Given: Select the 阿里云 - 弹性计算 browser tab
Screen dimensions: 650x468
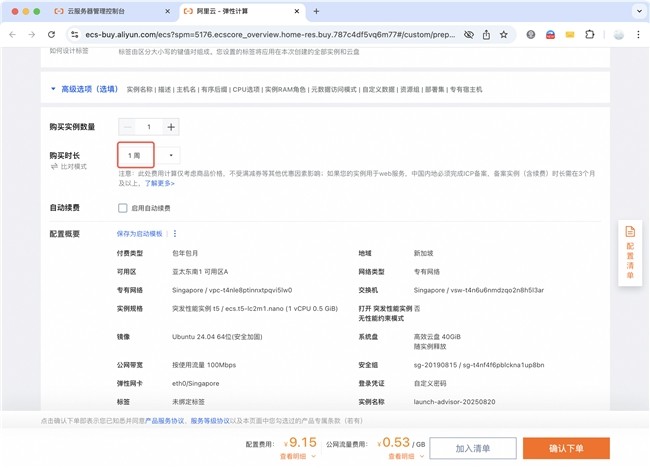Looking at the screenshot, I should [230, 12].
